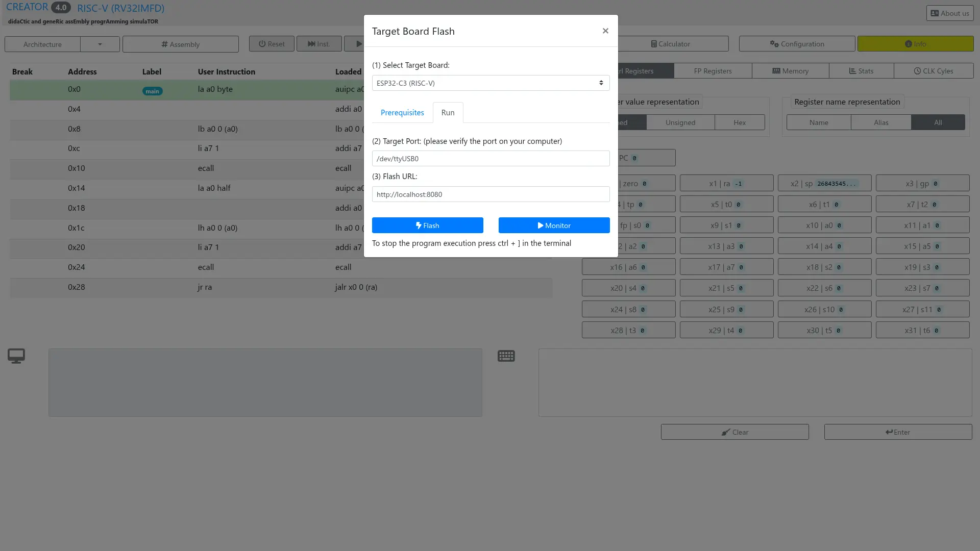Select Alias register representation
Screen dimensions: 980x551
(x=881, y=122)
